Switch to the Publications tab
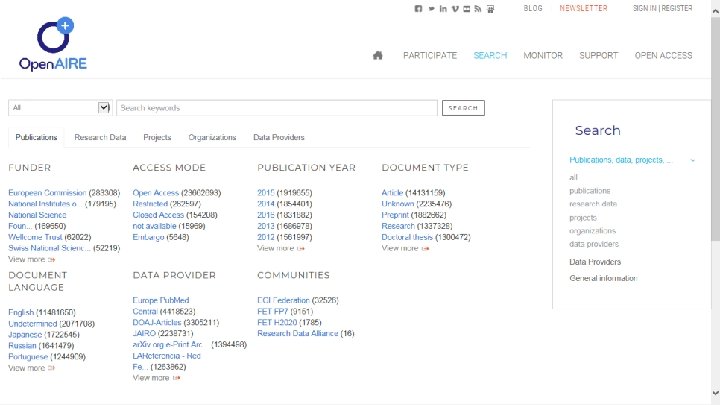This screenshot has width=720, height=405. coord(36,137)
